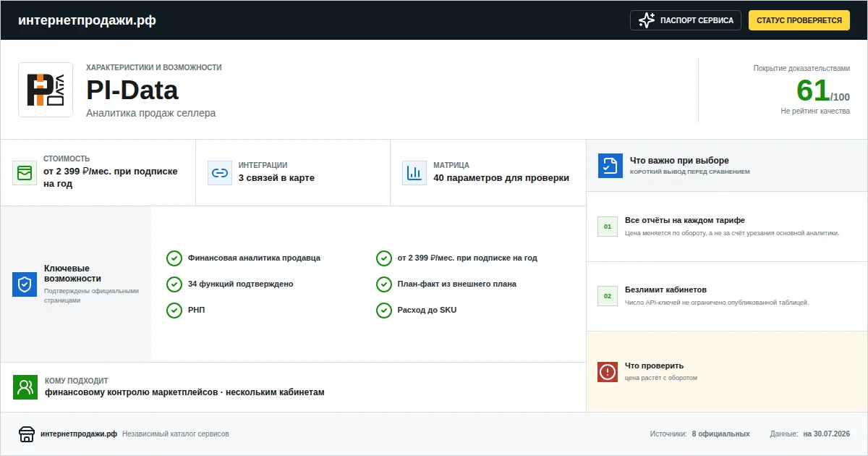Click the PI-Data logo thumbnail
The height and width of the screenshot is (456, 868).
[x=46, y=90]
